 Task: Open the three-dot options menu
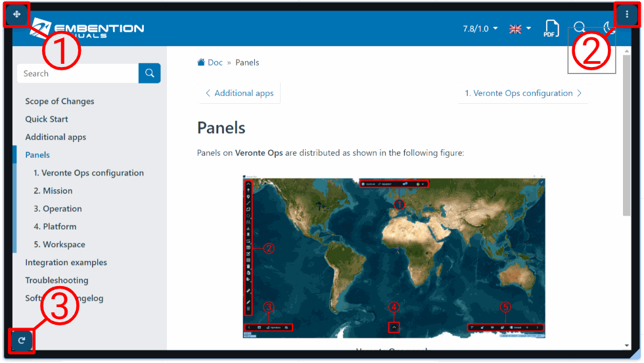pos(627,14)
